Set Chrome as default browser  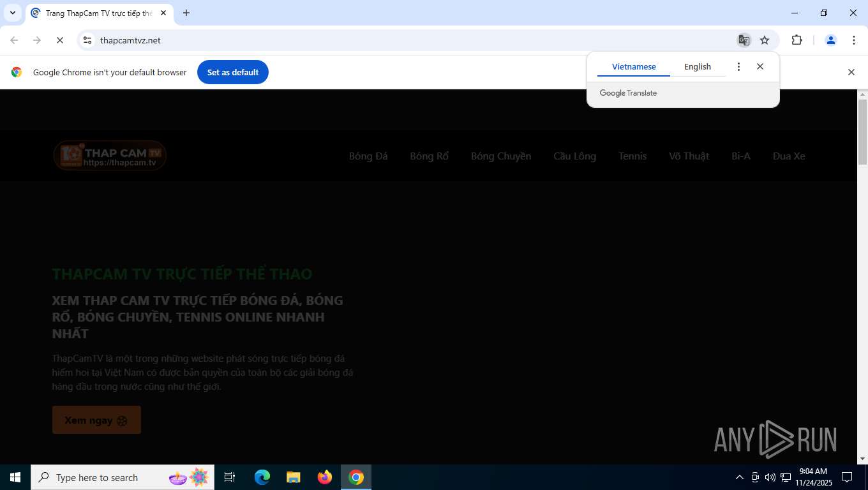(233, 72)
